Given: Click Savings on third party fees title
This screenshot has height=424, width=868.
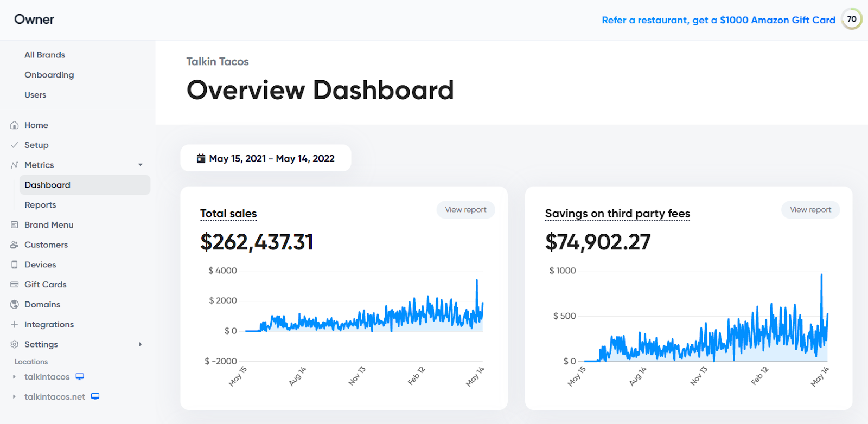Looking at the screenshot, I should coord(617,214).
